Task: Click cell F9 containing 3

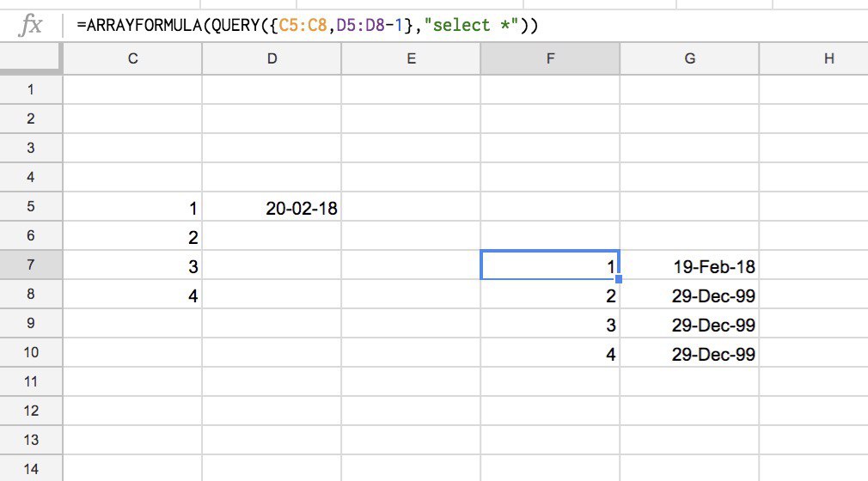Action: [550, 323]
